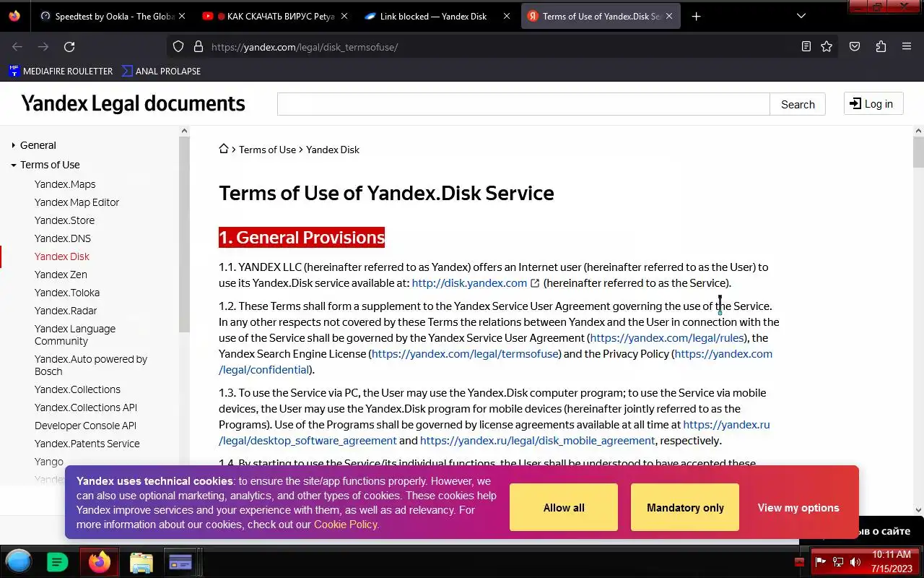Open Yandex.Store in sidebar
This screenshot has width=924, height=578.
point(64,220)
